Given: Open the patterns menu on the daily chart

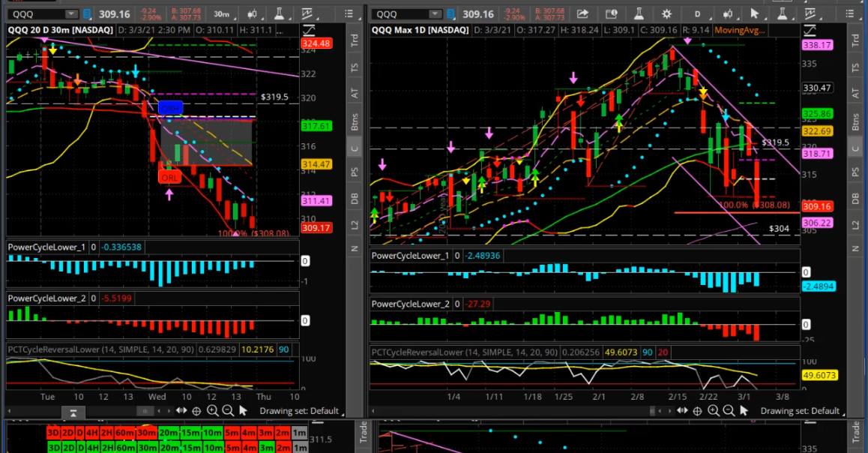Looking at the screenshot, I should 810,13.
